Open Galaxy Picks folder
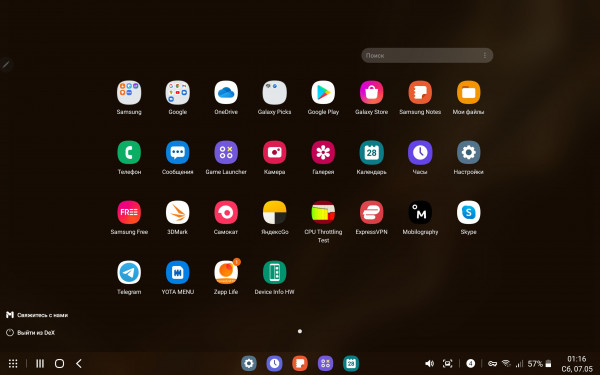 [274, 93]
